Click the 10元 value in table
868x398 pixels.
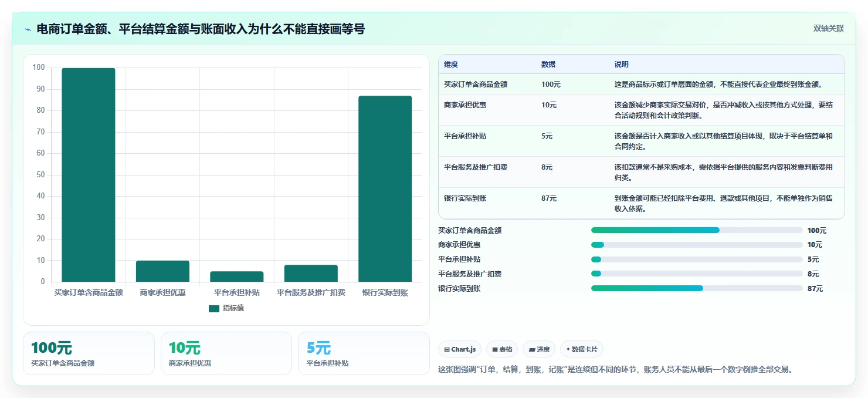tap(549, 105)
